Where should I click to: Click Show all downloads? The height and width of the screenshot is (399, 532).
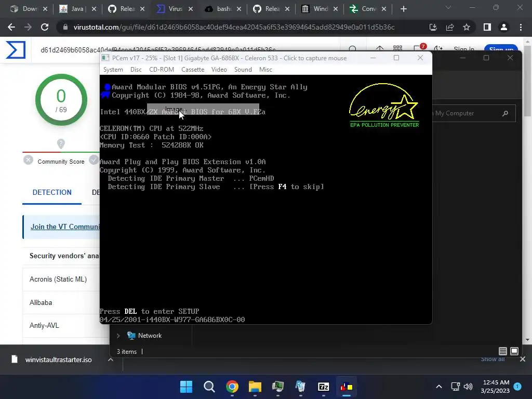(x=493, y=359)
